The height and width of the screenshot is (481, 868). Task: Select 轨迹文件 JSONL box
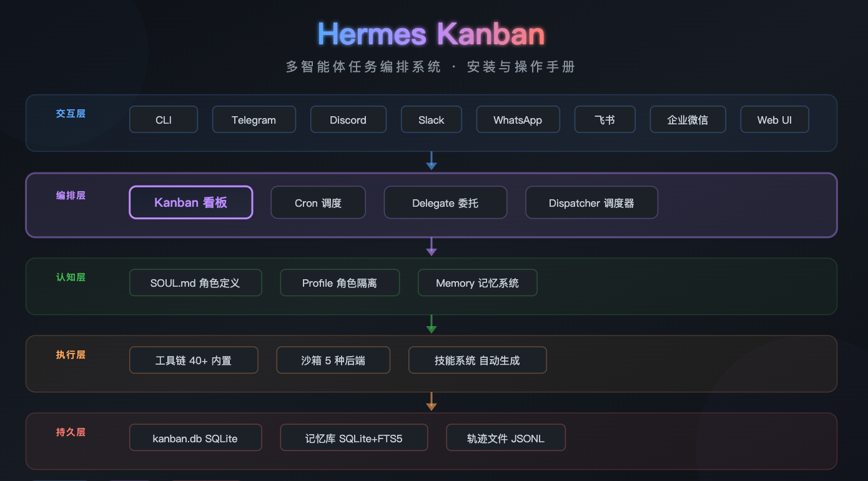click(x=505, y=437)
